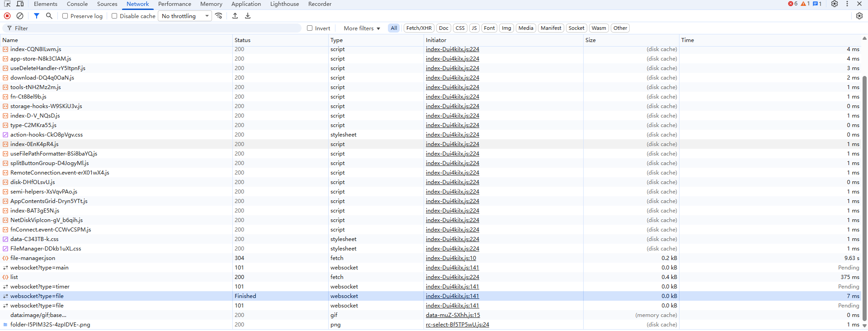
Task: Filter requests by Doc type
Action: 443,28
